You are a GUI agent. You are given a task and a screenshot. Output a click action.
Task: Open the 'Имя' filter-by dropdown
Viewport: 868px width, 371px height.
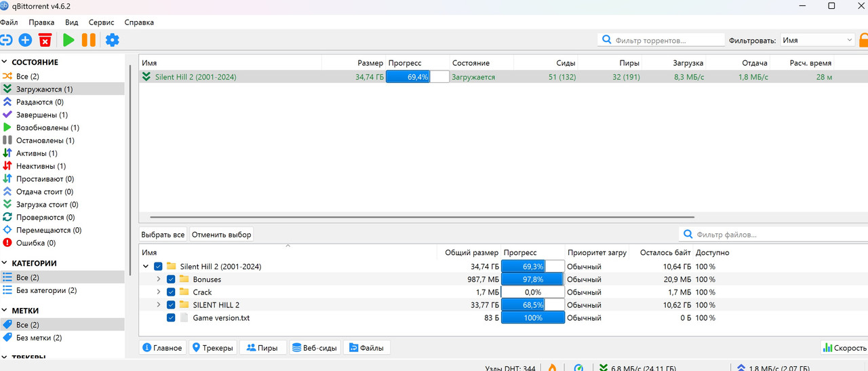click(817, 40)
